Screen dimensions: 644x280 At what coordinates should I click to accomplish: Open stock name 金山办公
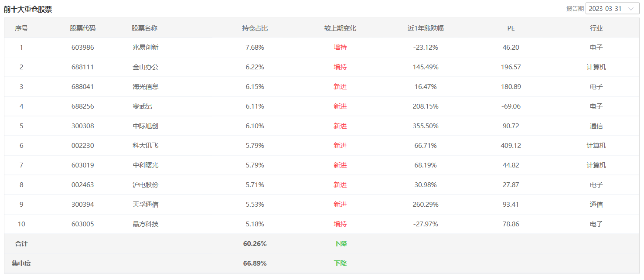145,67
